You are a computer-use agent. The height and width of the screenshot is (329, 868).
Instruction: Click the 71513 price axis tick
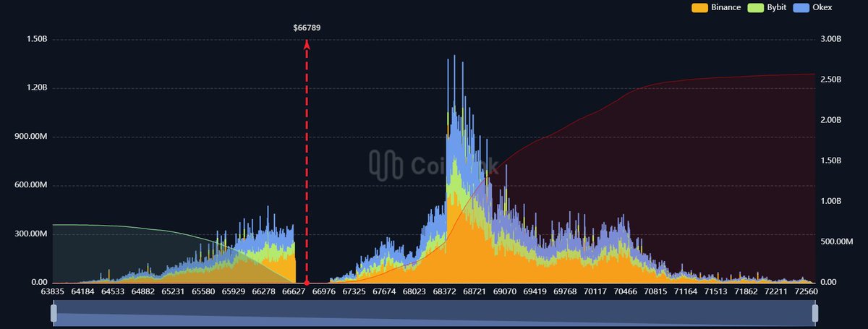[x=716, y=292]
